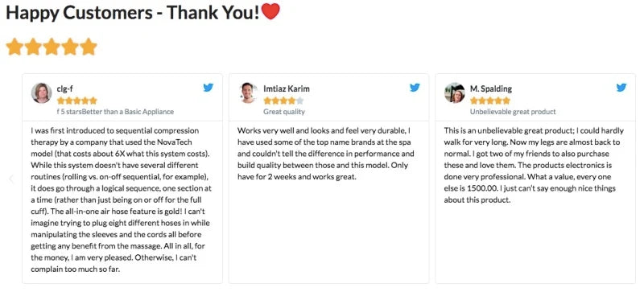Go to previous reviews with left carousel arrow

pyautogui.click(x=11, y=179)
